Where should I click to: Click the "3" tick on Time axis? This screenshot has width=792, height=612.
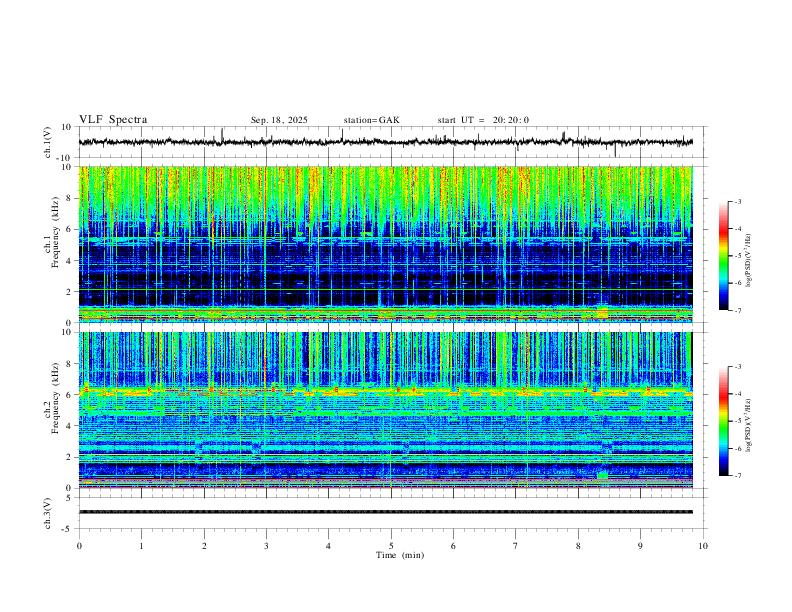tap(266, 546)
